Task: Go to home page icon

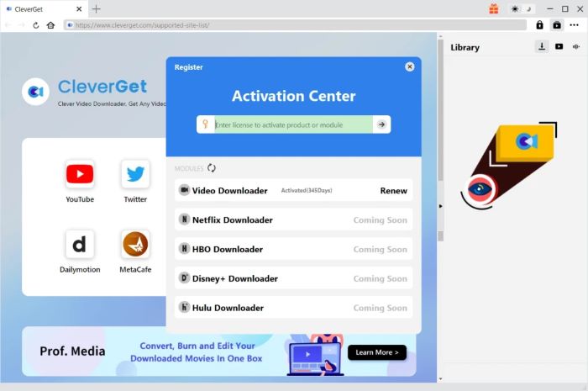Action: pyautogui.click(x=50, y=25)
